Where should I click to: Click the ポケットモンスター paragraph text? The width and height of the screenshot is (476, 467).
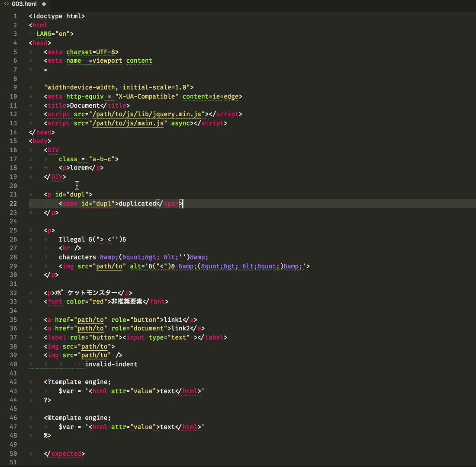click(86, 293)
